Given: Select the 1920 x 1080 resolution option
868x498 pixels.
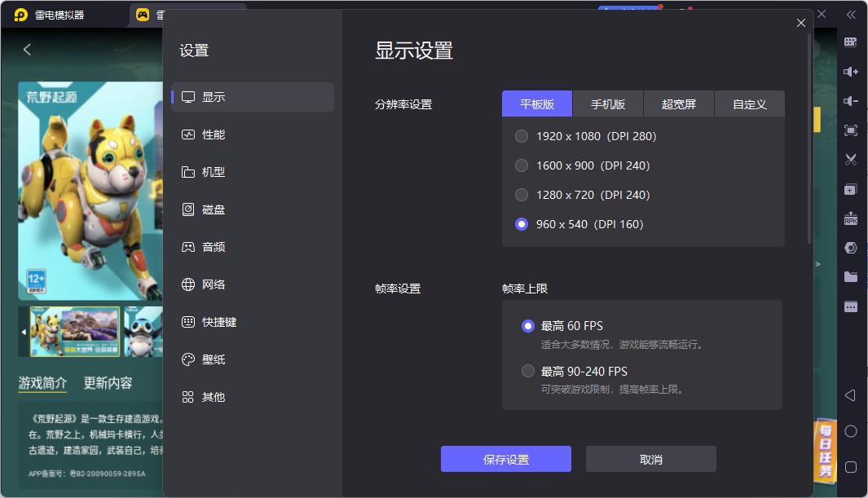Looking at the screenshot, I should click(522, 136).
